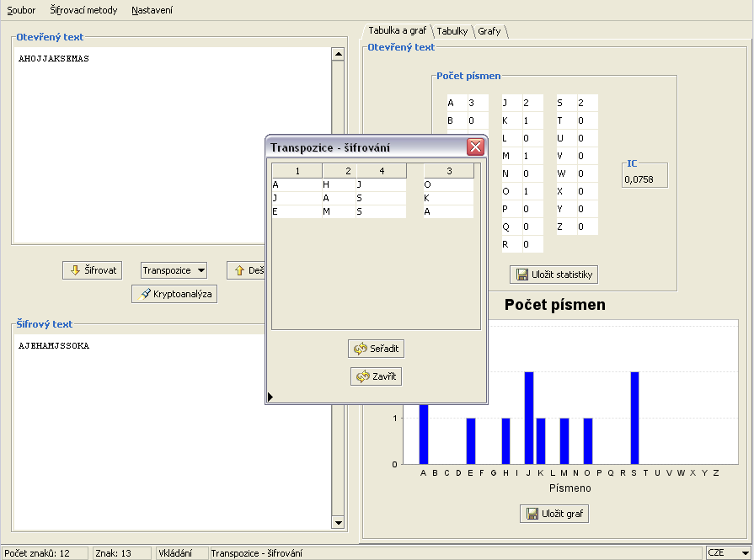
Task: Click the refresh icon on Seřadit
Action: 361,349
